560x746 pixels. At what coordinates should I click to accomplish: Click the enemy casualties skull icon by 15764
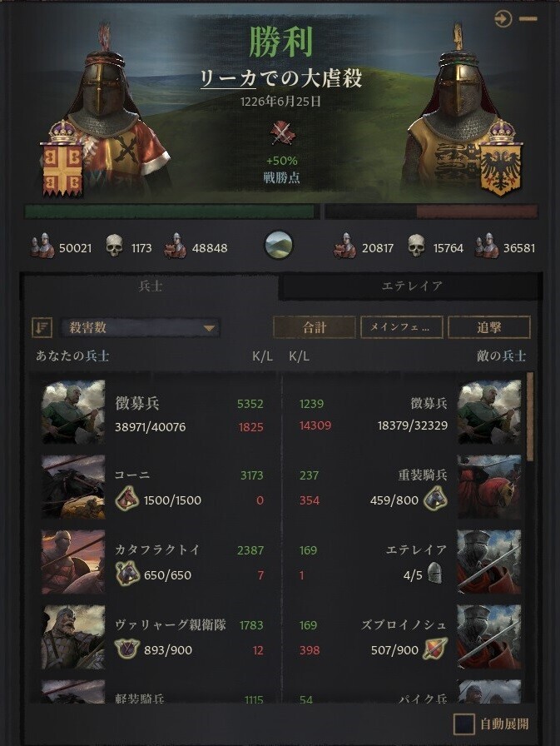coord(416,246)
